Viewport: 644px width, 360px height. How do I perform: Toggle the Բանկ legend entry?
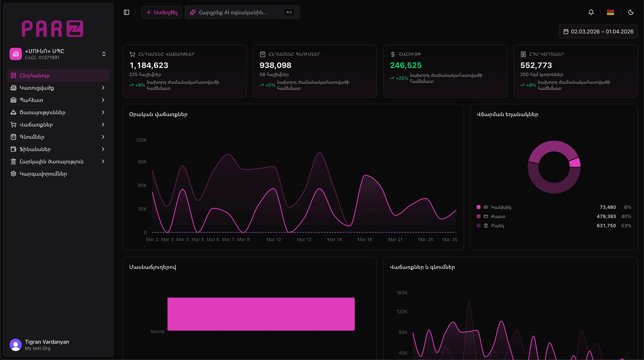[x=497, y=225]
